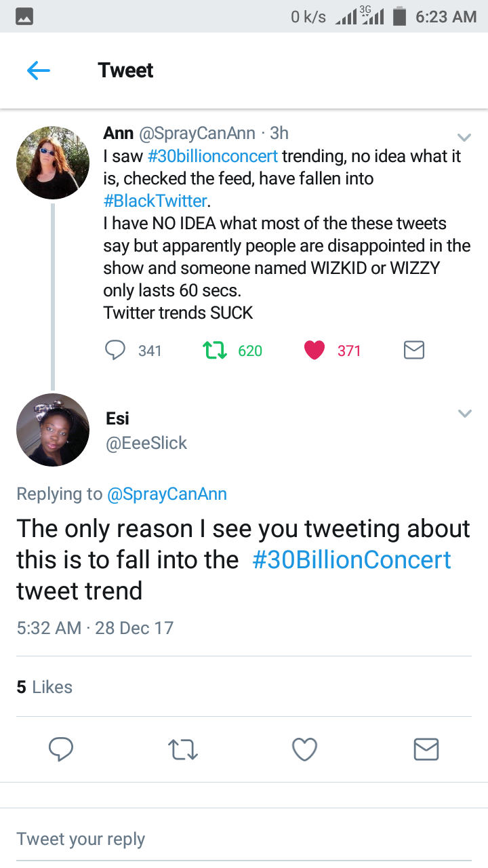Viewport: 488px width, 868px height.
Task: Open Ann's profile picture
Action: (53, 163)
